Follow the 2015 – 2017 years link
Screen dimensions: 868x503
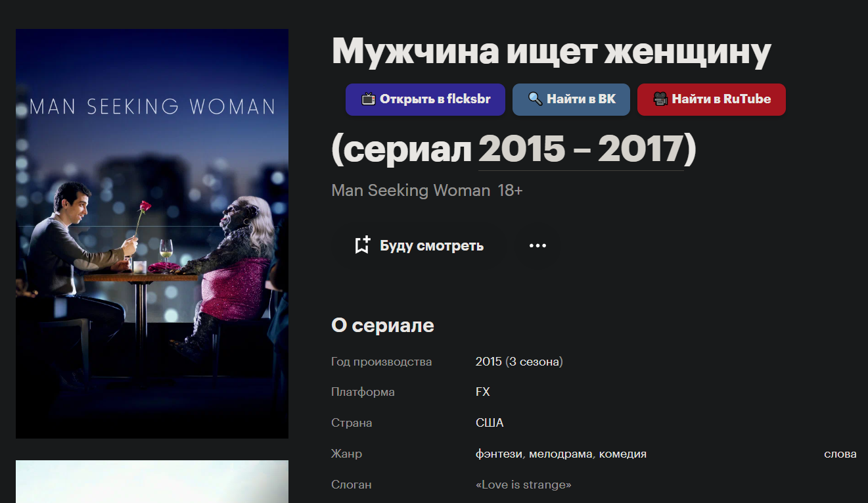tap(581, 150)
